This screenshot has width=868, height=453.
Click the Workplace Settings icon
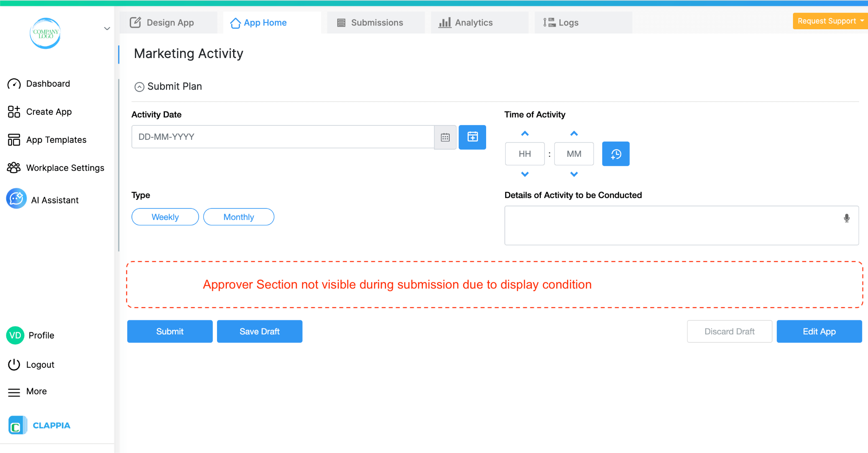click(x=13, y=167)
